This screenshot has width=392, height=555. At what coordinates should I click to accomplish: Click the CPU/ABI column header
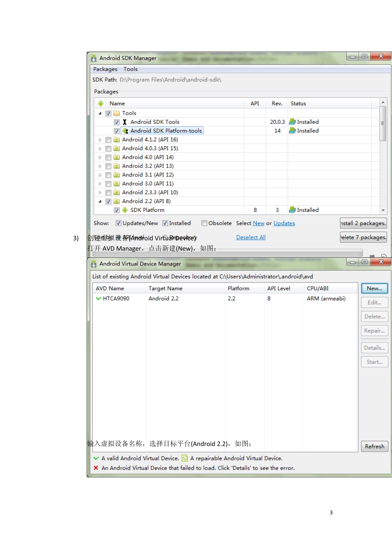coord(331,288)
